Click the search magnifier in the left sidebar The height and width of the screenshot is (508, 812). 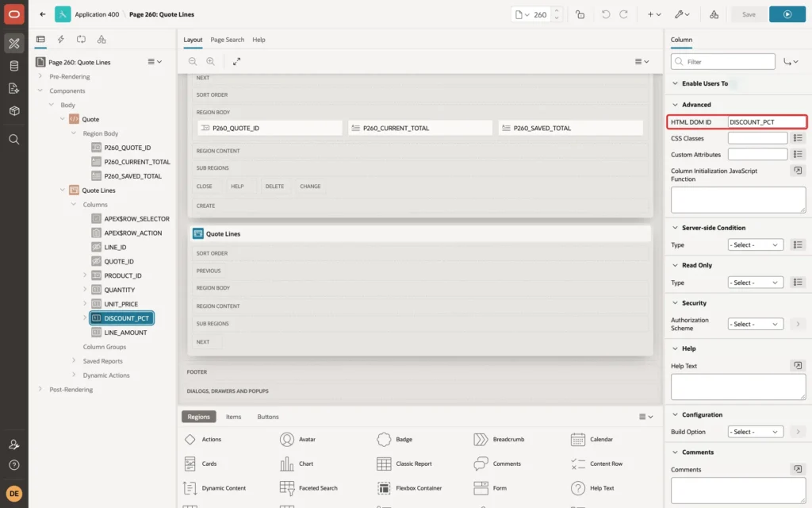(x=14, y=140)
